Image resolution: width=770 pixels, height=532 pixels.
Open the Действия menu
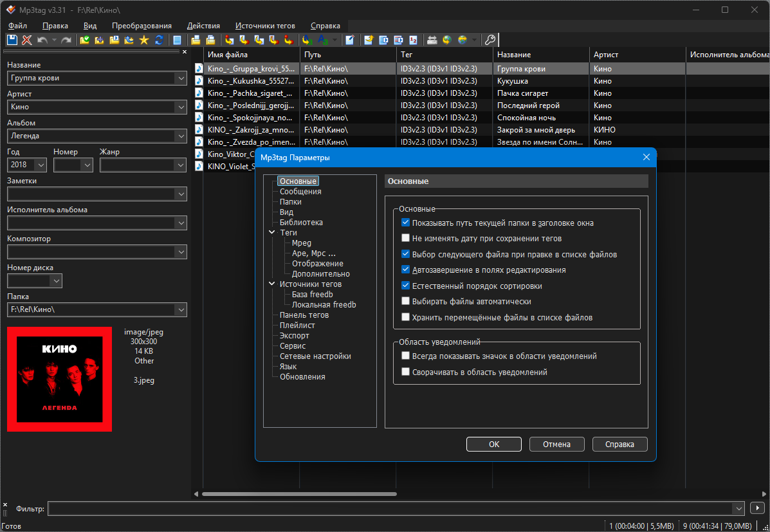coord(203,26)
